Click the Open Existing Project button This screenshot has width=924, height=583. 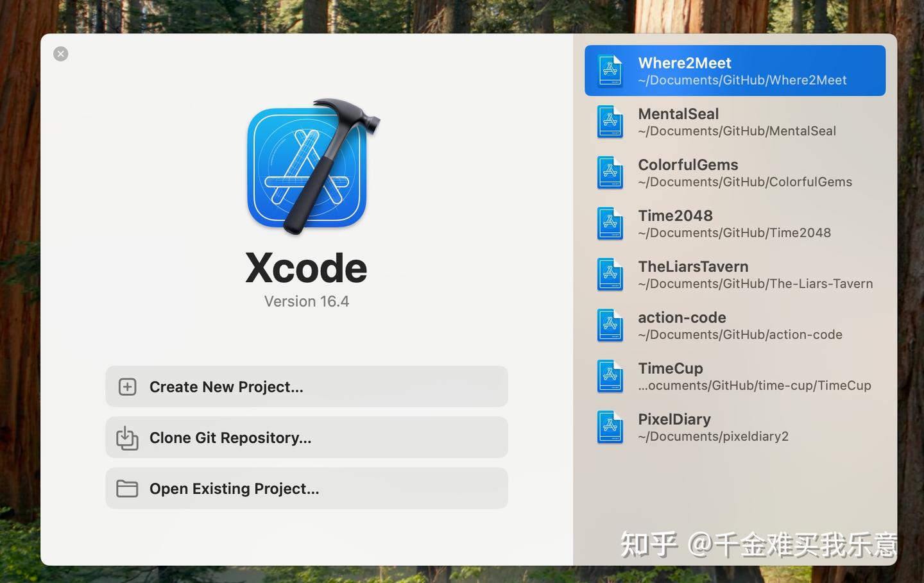tap(307, 488)
